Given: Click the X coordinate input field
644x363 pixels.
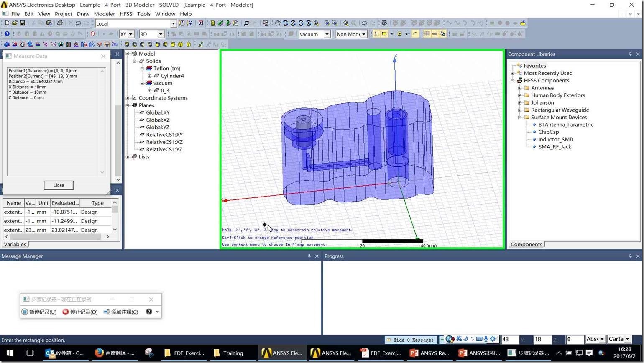Looking at the screenshot, I should coord(509,340).
